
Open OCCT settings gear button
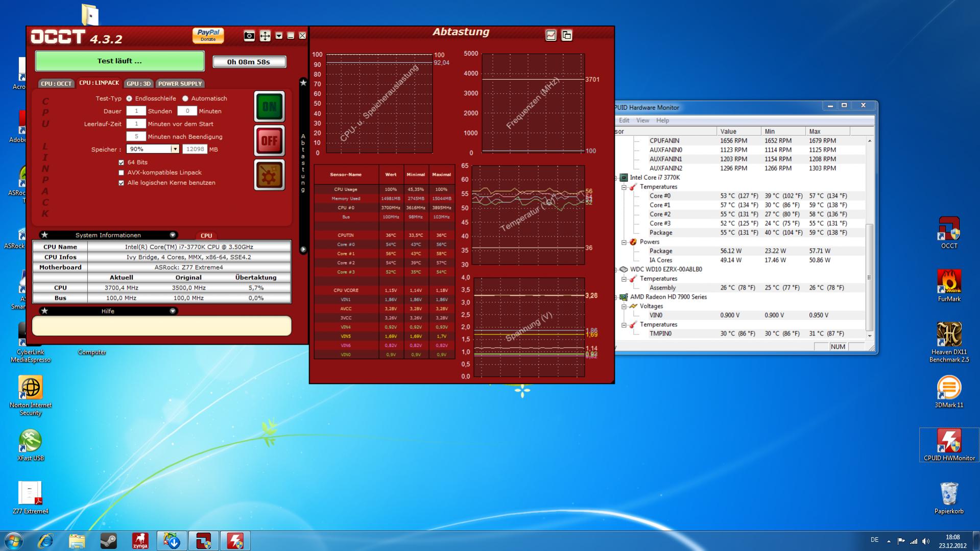click(269, 175)
